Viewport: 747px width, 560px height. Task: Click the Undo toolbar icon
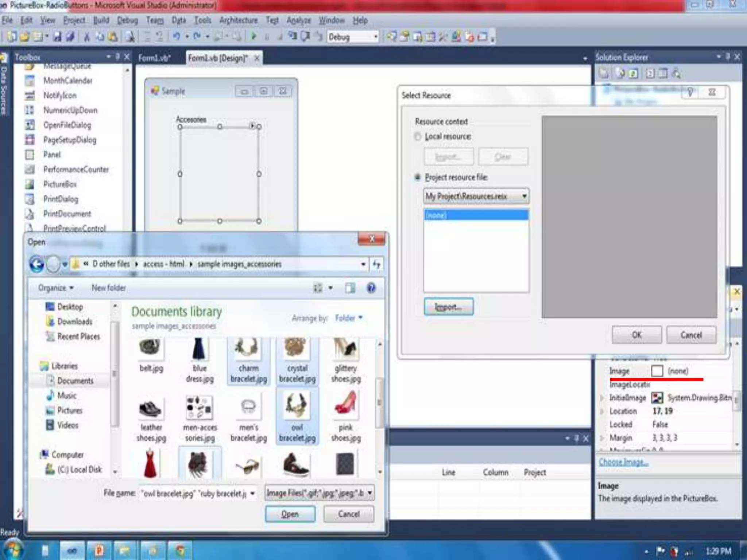177,36
